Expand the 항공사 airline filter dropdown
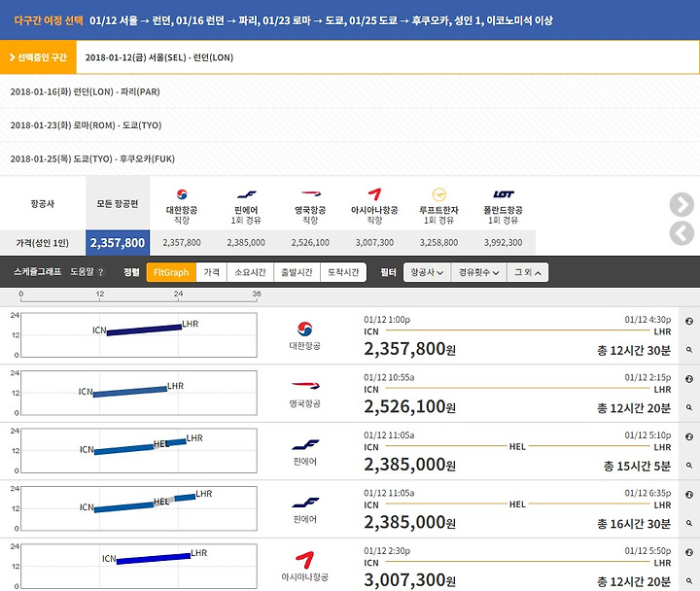This screenshot has width=700, height=591. tap(427, 272)
